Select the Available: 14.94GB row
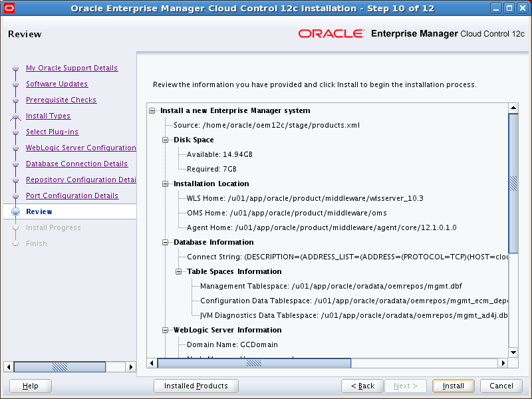Image resolution: width=532 pixels, height=399 pixels. pyautogui.click(x=219, y=154)
